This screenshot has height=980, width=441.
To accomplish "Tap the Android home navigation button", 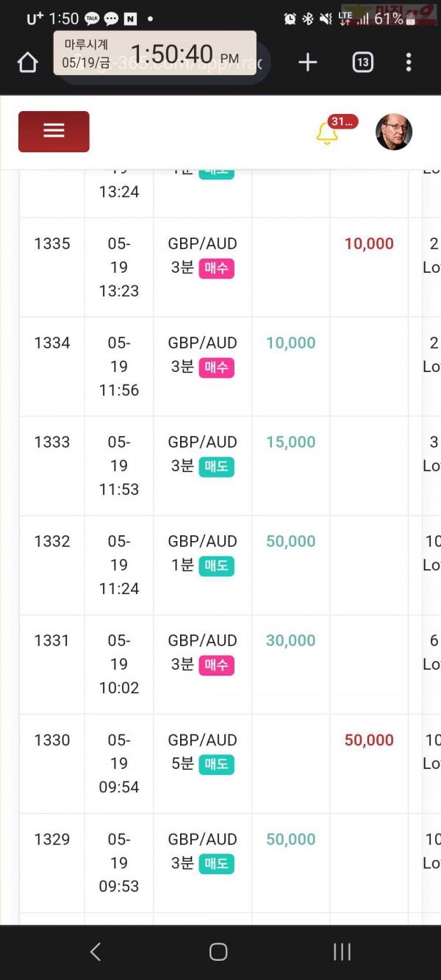I will tap(218, 952).
